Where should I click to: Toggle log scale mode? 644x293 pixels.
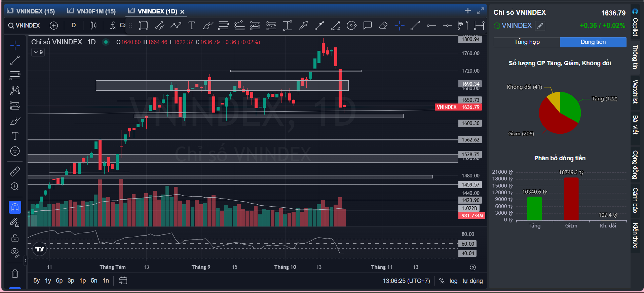tap(453, 281)
